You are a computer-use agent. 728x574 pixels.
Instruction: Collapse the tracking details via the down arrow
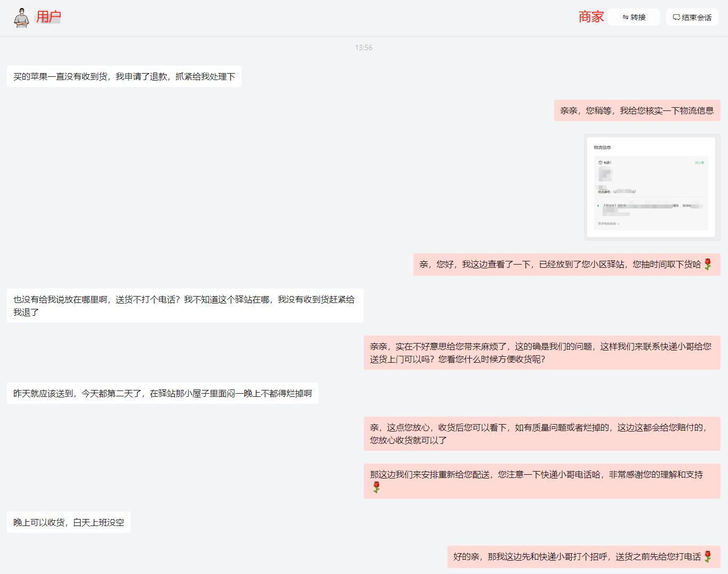[x=618, y=224]
